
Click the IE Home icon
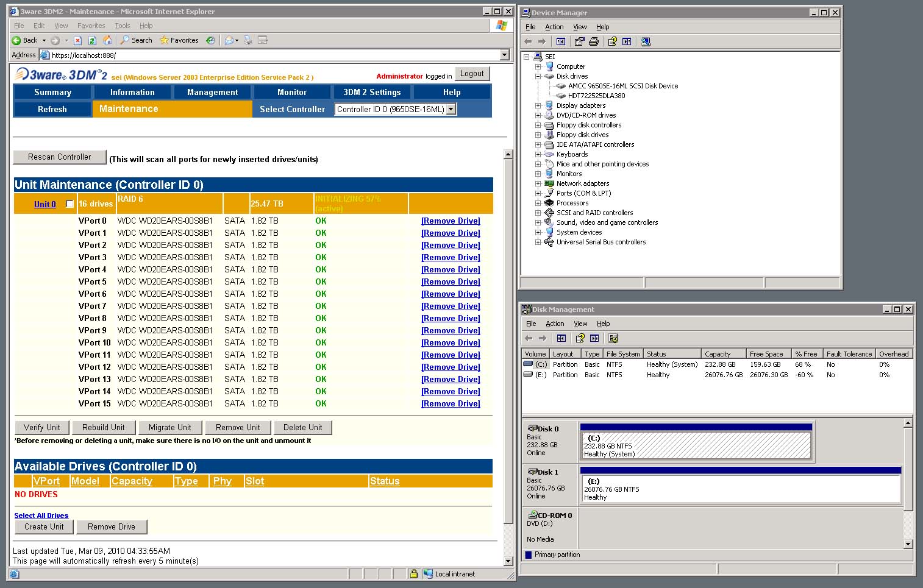point(107,40)
